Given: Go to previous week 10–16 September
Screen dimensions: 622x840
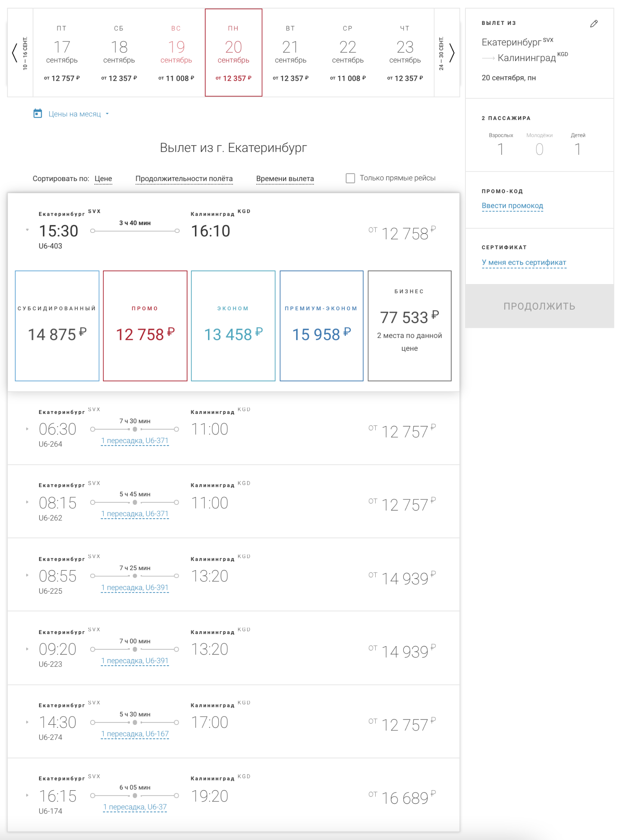Looking at the screenshot, I should pos(20,53).
